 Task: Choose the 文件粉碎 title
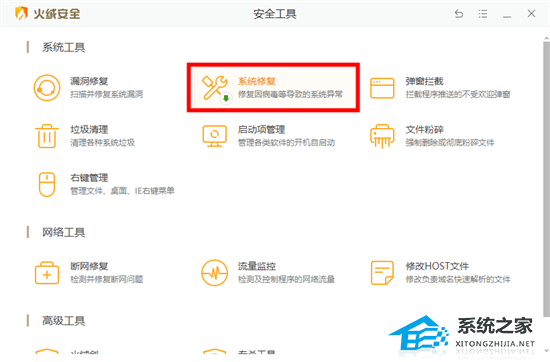pos(424,130)
